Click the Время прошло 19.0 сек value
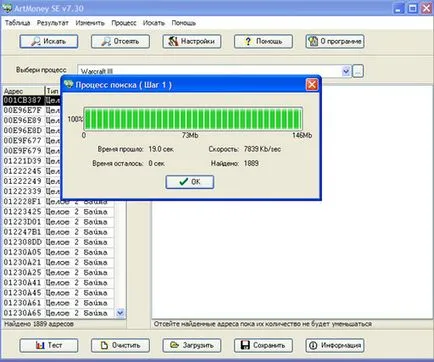The height and width of the screenshot is (362, 434). pos(161,149)
